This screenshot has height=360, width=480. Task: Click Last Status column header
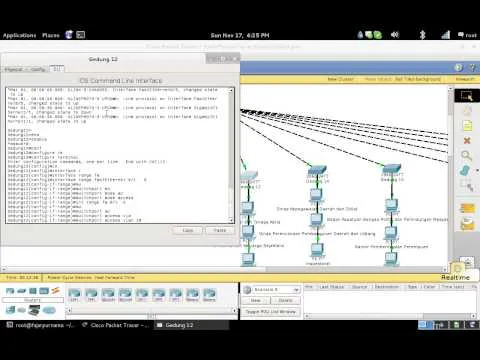pyautogui.click(x=332, y=287)
